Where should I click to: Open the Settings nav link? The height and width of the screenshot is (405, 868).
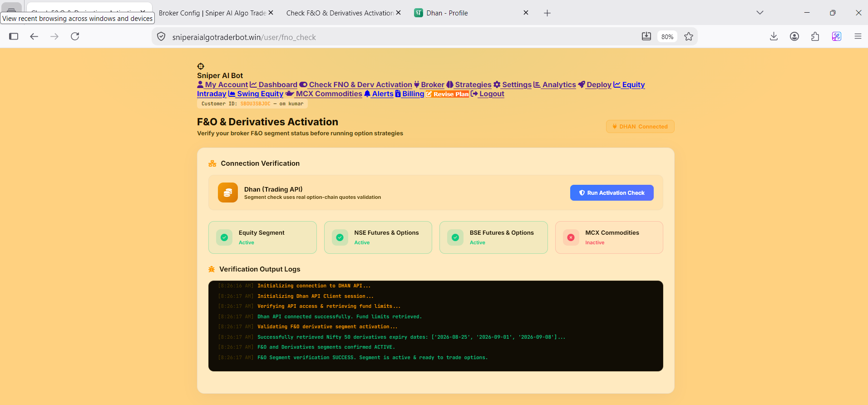tap(513, 84)
